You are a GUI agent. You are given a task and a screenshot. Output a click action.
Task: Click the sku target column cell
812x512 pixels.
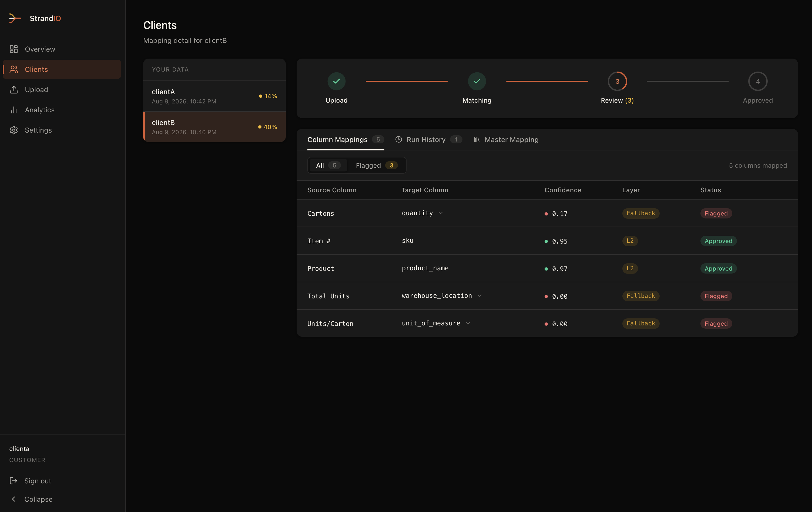(x=408, y=241)
